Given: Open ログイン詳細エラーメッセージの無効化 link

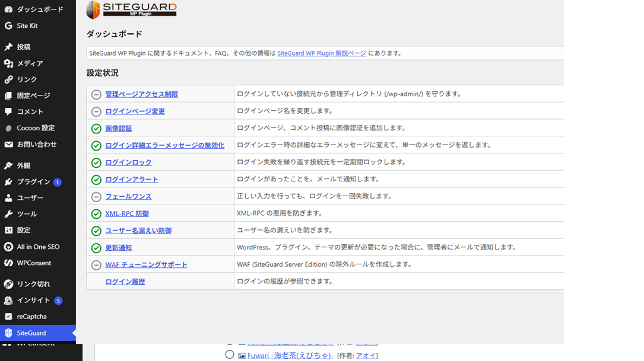Looking at the screenshot, I should (x=164, y=145).
